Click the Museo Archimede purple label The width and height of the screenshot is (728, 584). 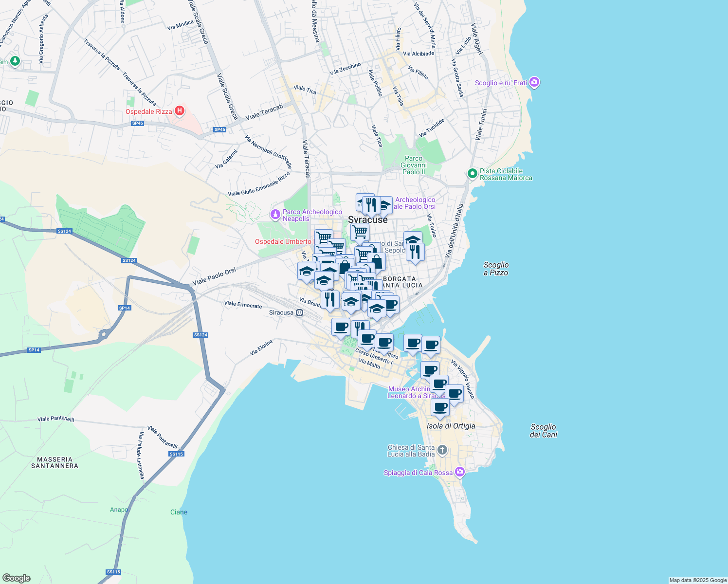tap(409, 392)
